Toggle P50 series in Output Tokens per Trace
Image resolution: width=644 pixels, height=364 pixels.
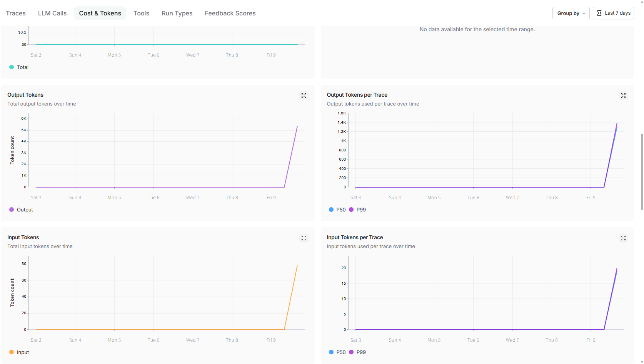(337, 210)
